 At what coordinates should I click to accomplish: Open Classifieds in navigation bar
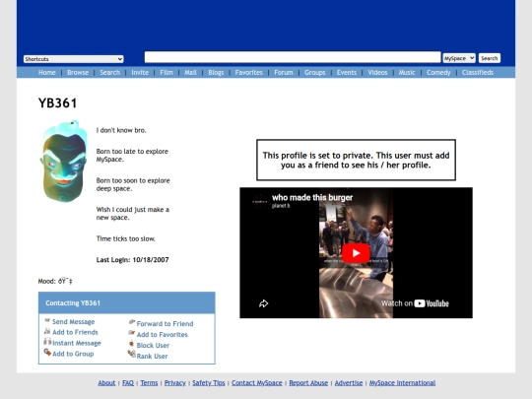click(x=478, y=73)
